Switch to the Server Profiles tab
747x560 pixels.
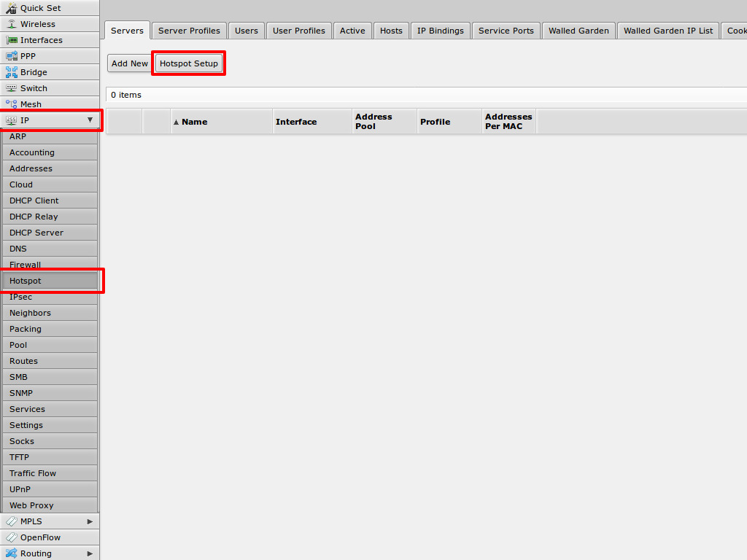189,31
